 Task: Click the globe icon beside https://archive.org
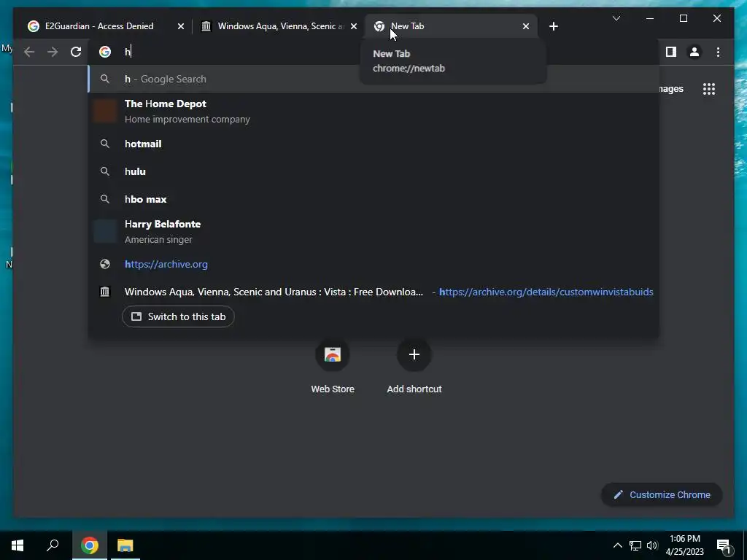click(x=105, y=264)
